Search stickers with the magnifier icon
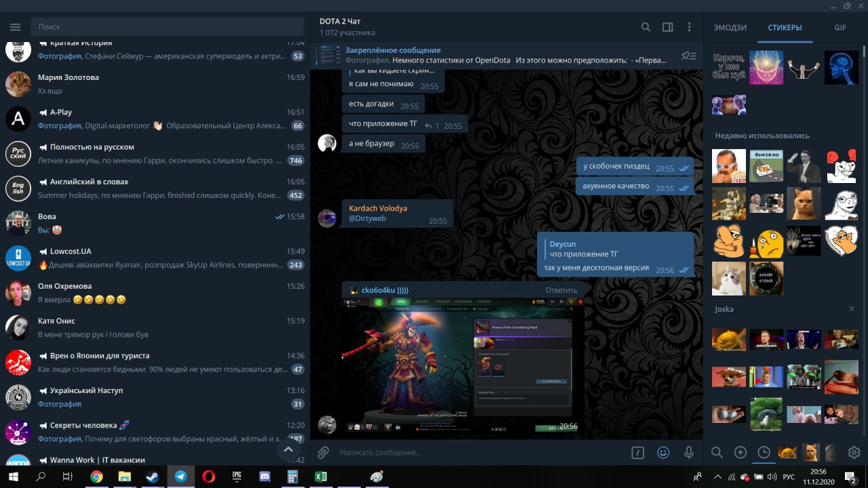Viewport: 868px width, 488px height. click(717, 452)
